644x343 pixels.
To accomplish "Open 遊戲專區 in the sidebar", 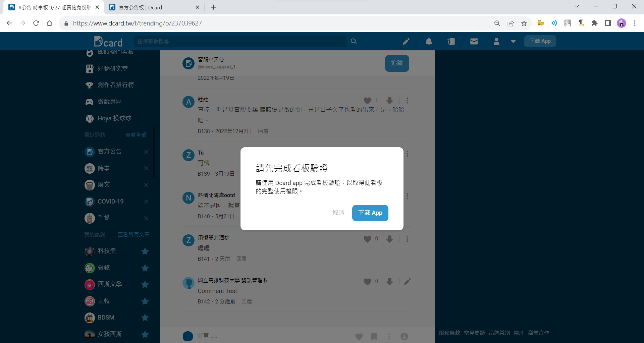I will (x=109, y=102).
